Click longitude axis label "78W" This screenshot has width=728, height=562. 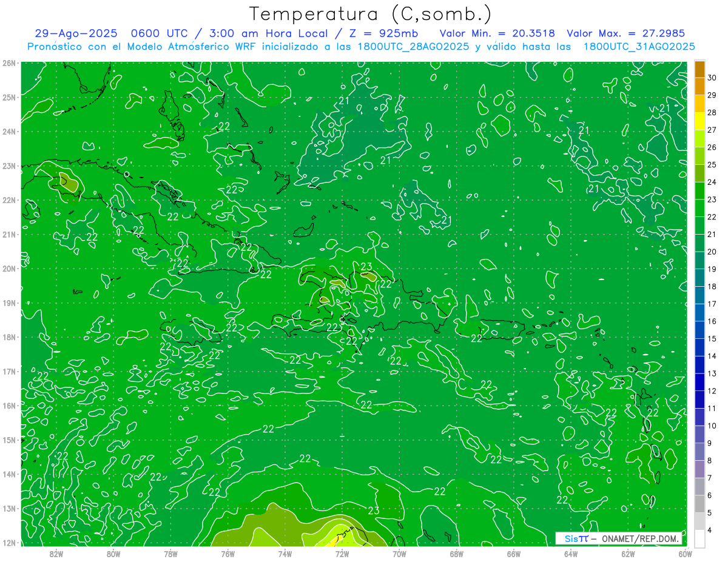pos(170,554)
